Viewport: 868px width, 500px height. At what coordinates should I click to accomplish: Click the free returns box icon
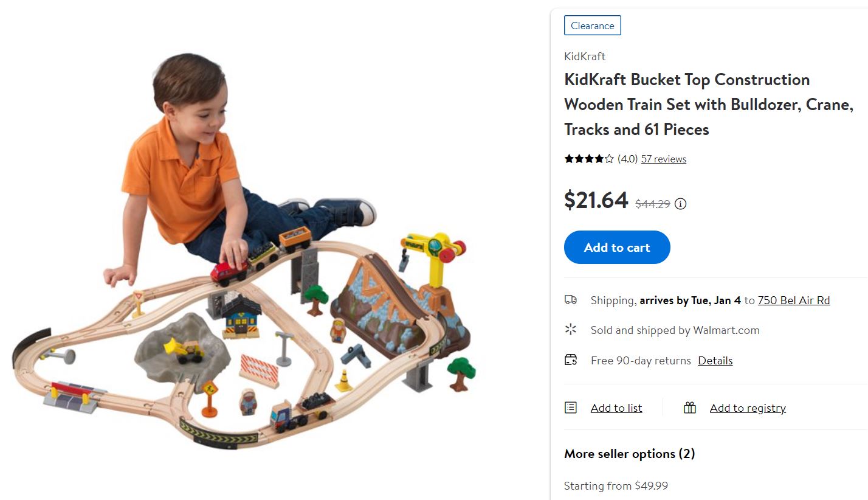coord(570,359)
